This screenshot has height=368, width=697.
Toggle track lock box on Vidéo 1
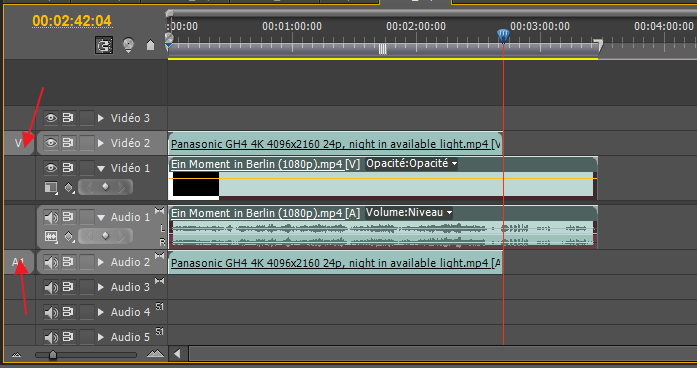pyautogui.click(x=87, y=168)
